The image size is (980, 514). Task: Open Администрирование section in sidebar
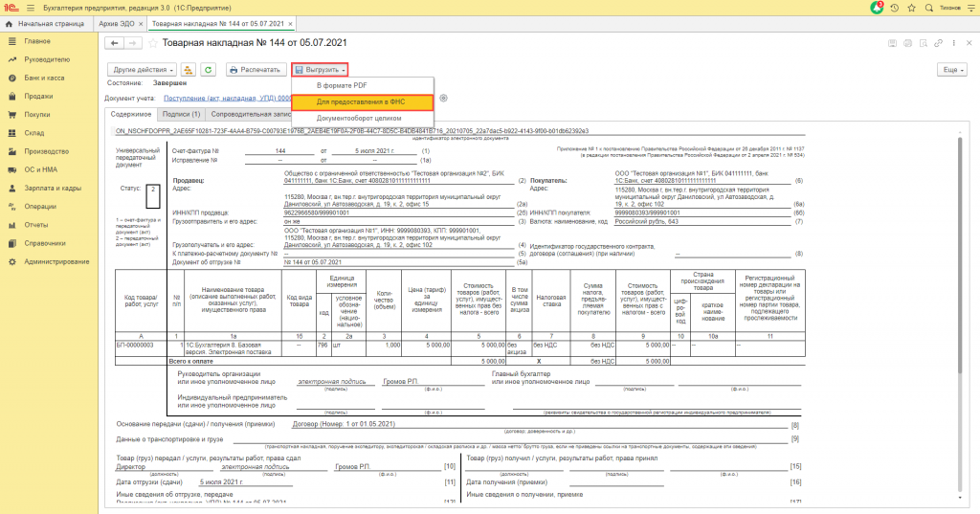pyautogui.click(x=56, y=261)
